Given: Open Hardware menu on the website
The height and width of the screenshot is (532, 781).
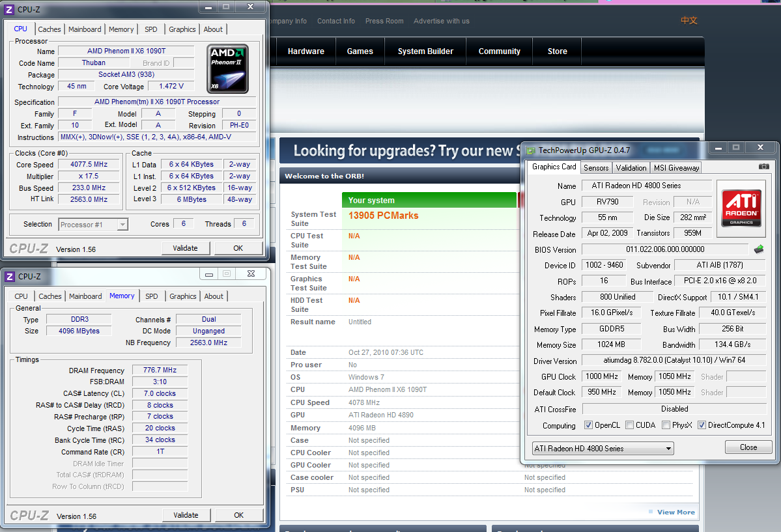Looking at the screenshot, I should tap(306, 51).
